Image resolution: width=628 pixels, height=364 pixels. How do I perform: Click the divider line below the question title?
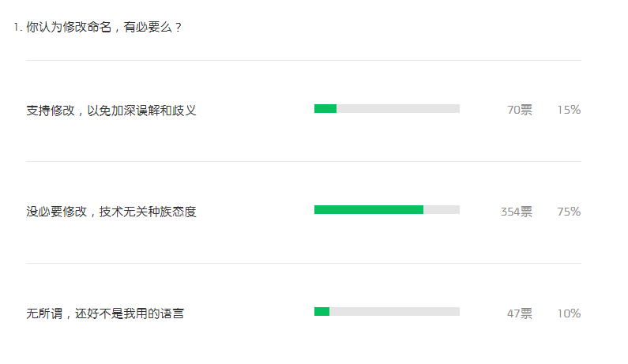[303, 60]
